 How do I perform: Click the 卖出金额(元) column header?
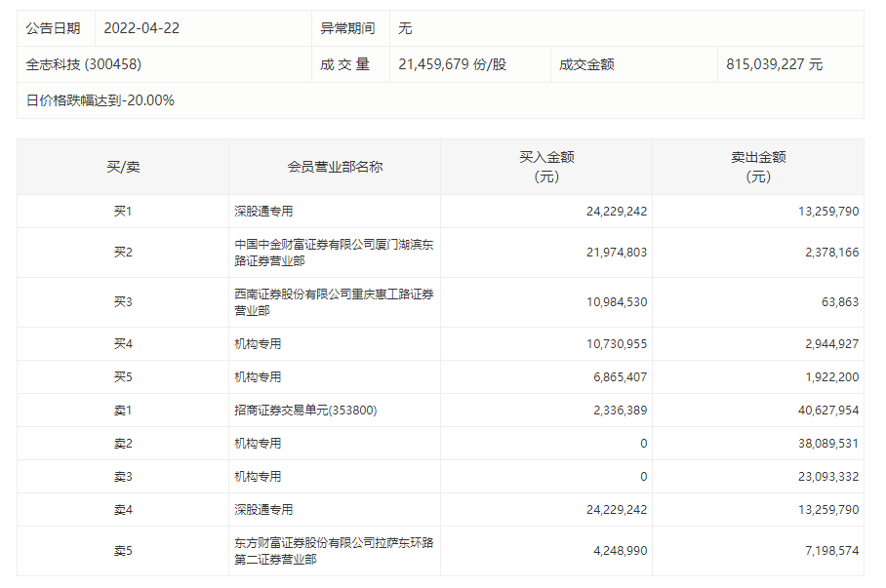click(x=758, y=167)
